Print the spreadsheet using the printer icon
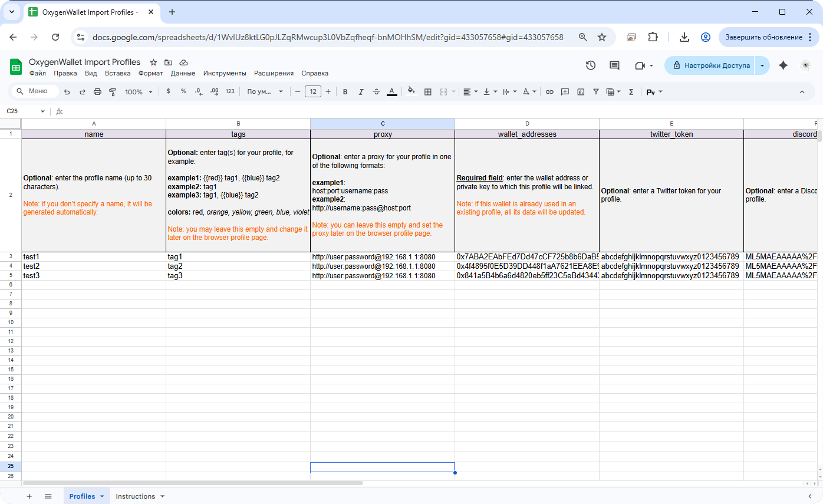Screen dimensions: 823x504 coord(98,92)
